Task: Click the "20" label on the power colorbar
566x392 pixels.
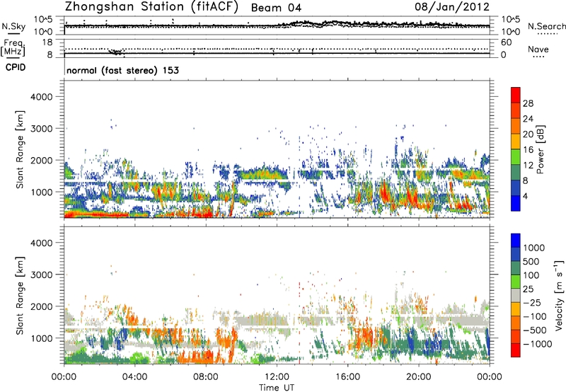Action: [x=528, y=134]
